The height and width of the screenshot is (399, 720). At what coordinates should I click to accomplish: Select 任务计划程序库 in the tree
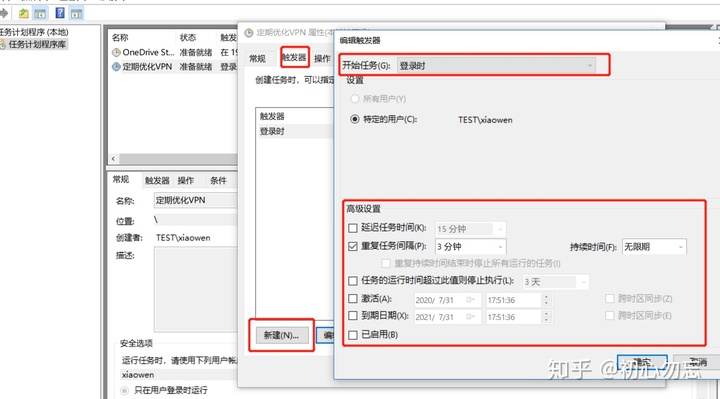pos(37,45)
